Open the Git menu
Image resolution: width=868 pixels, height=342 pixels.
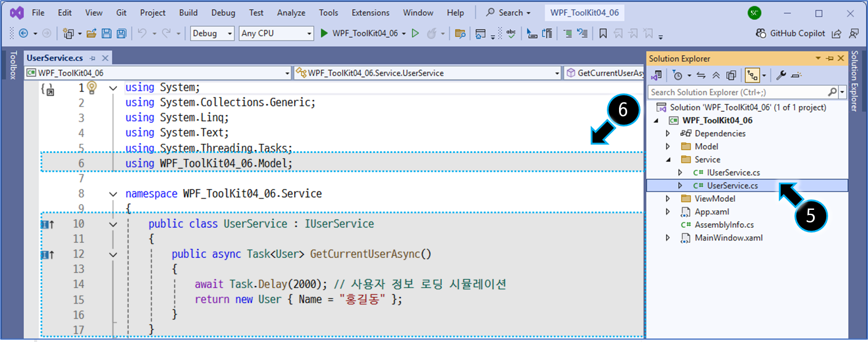121,13
